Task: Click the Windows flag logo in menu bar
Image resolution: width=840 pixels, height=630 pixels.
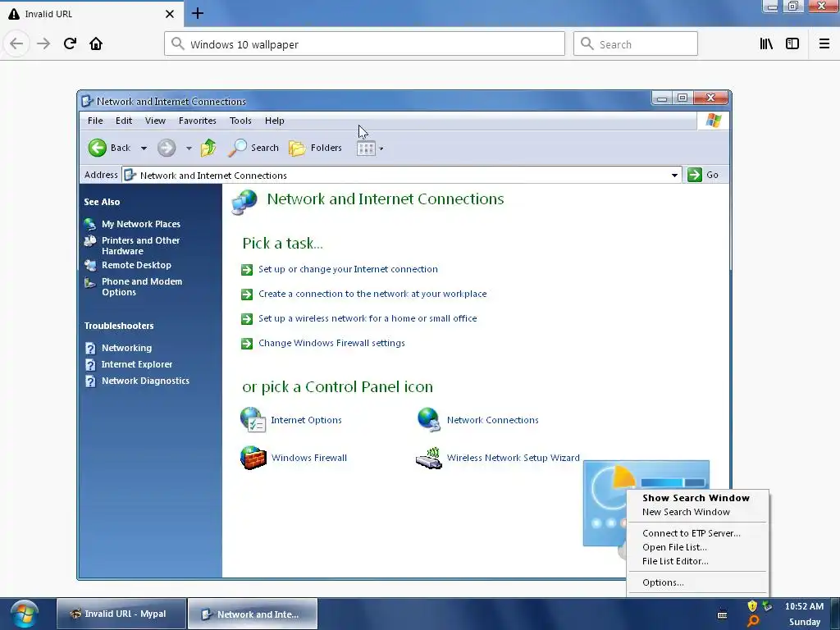Action: [713, 121]
